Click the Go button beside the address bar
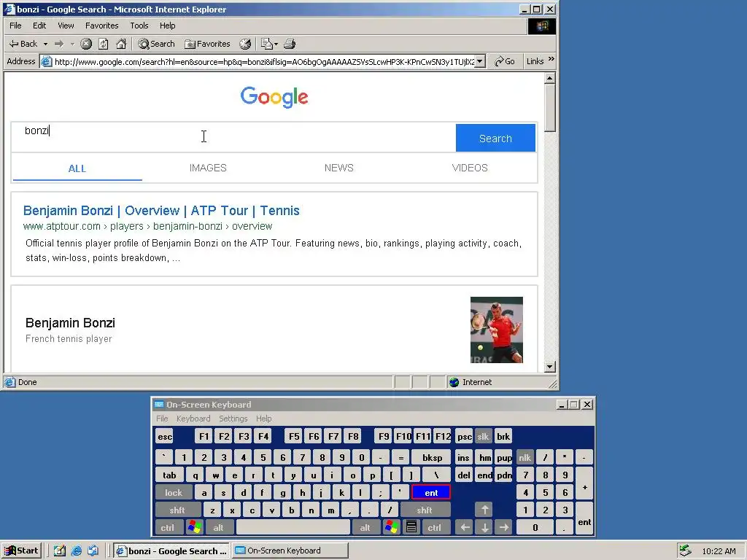This screenshot has width=747, height=560. [505, 61]
